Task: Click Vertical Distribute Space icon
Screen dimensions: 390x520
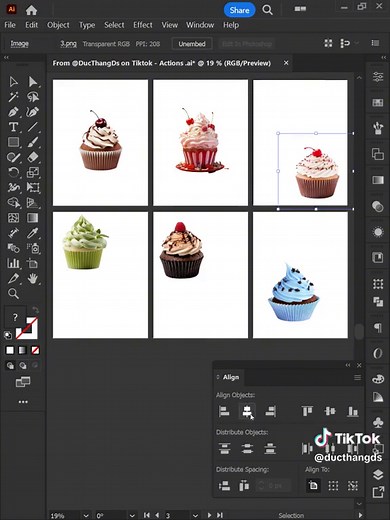Action: [x=224, y=486]
